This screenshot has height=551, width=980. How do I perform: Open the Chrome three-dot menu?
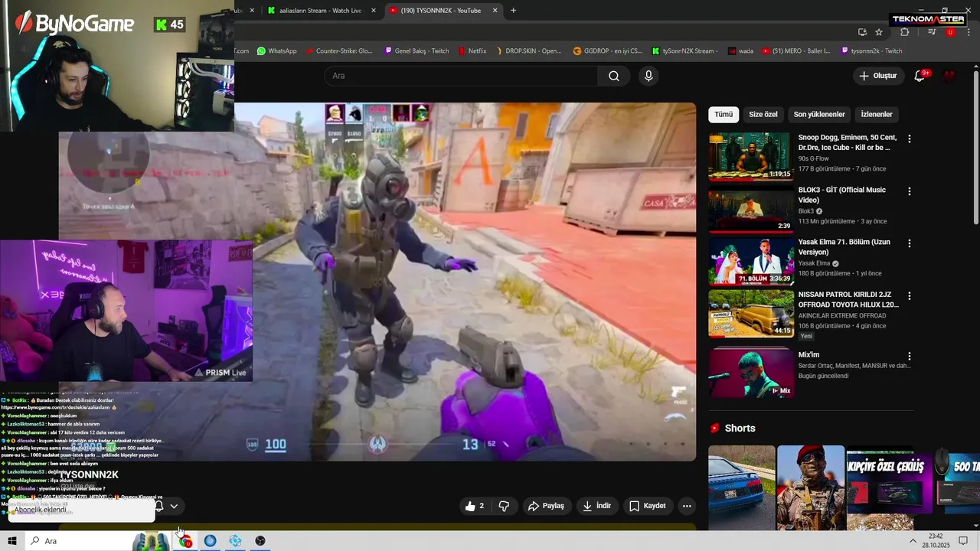[x=969, y=32]
